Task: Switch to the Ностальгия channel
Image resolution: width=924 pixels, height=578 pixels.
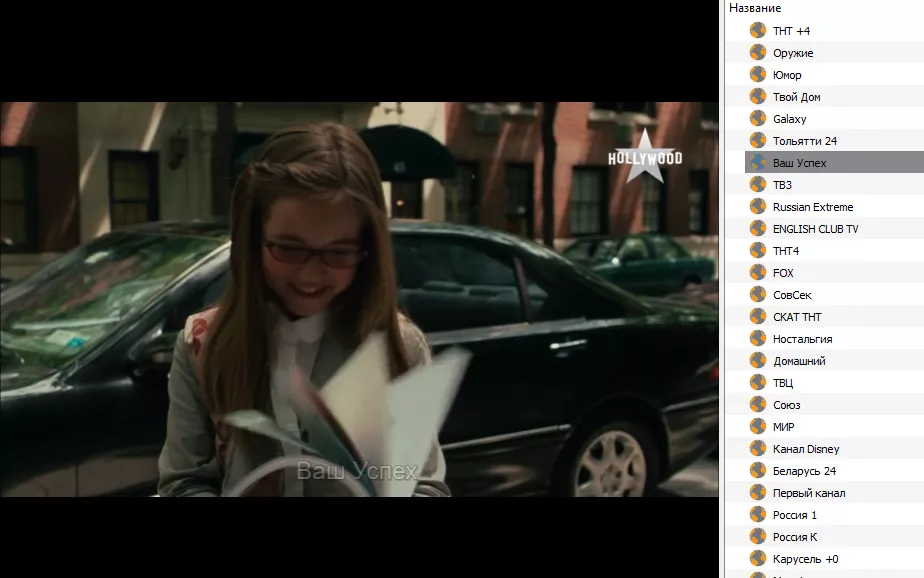Action: tap(803, 339)
